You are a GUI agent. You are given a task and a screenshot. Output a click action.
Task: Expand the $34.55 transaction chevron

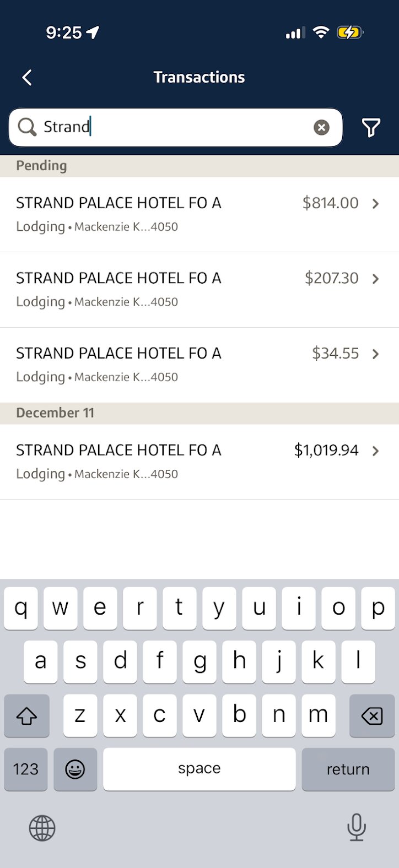coord(376,354)
